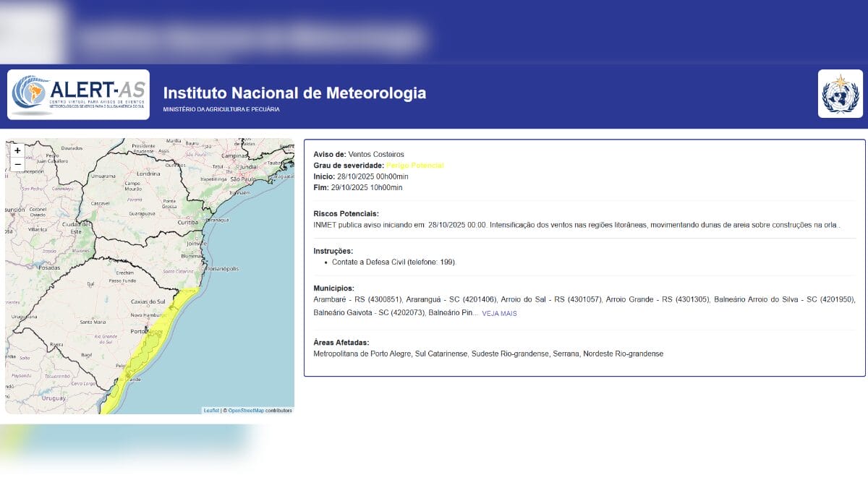Image resolution: width=868 pixels, height=488 pixels.
Task: Click the ALERT-AS logo
Action: pos(79,95)
